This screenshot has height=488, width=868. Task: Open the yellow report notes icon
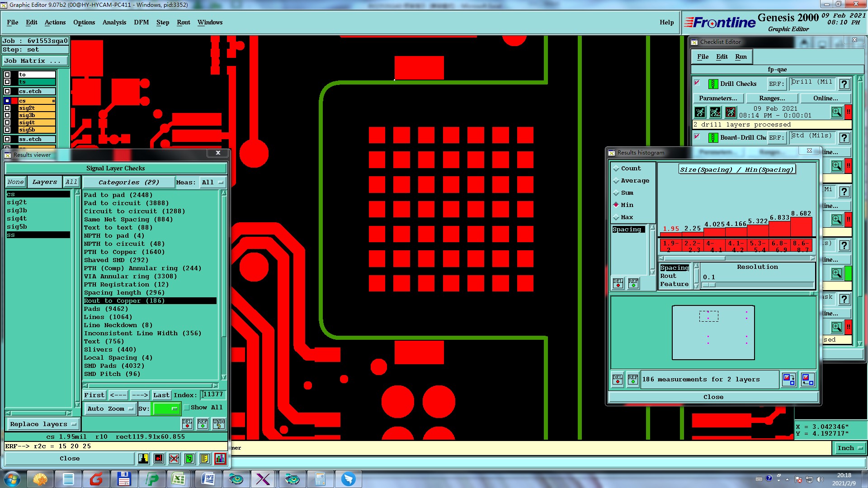(x=205, y=459)
